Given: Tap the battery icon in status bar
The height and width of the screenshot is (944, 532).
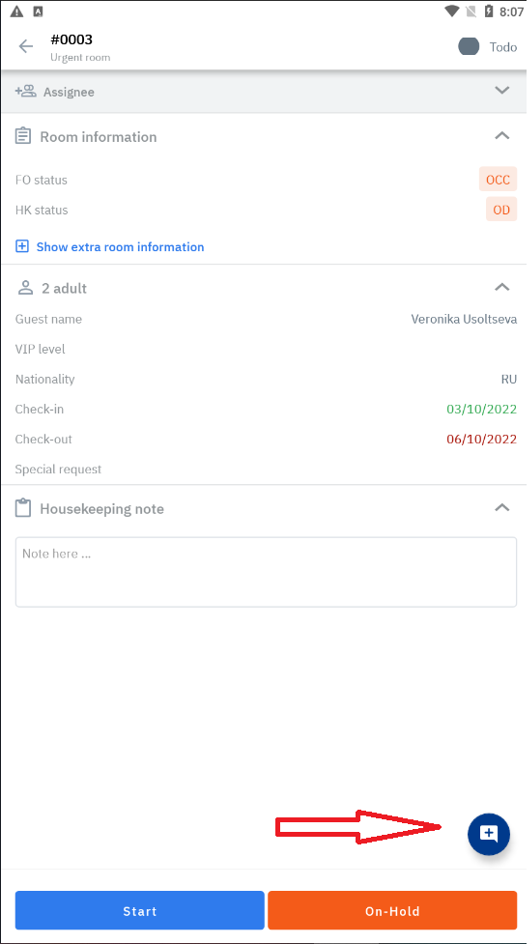Looking at the screenshot, I should pos(489,11).
